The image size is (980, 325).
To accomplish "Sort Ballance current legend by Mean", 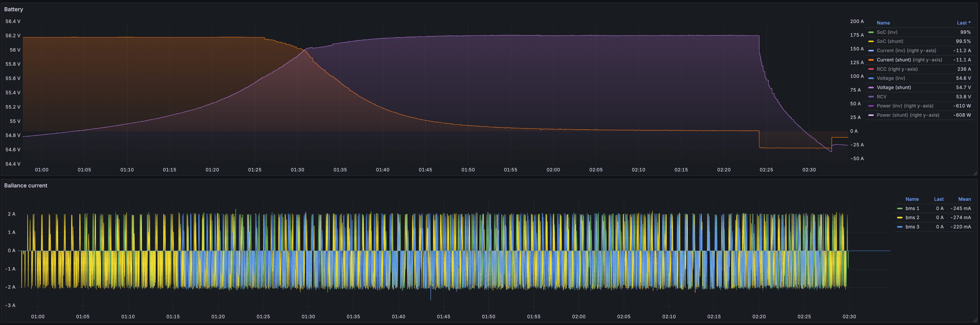I will pos(964,199).
